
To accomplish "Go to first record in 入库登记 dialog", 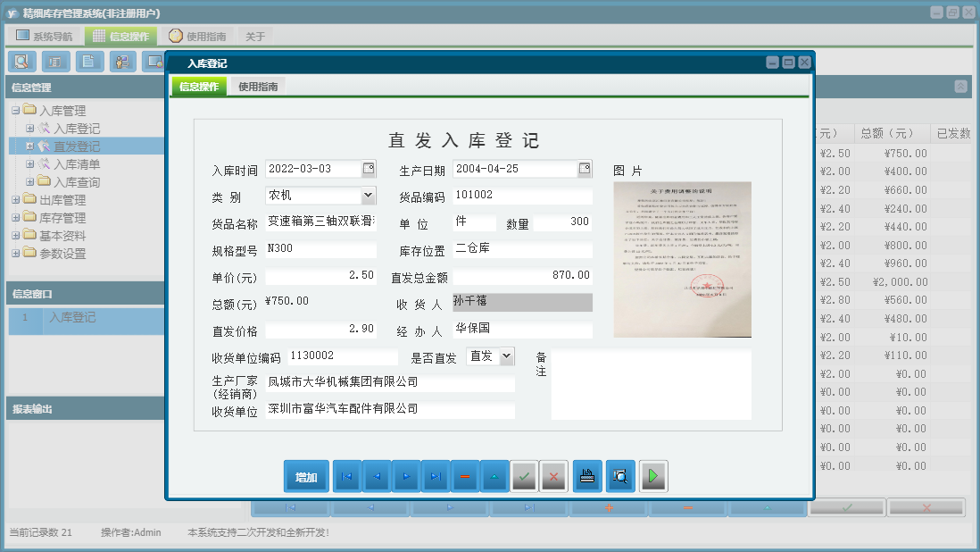I will point(347,476).
